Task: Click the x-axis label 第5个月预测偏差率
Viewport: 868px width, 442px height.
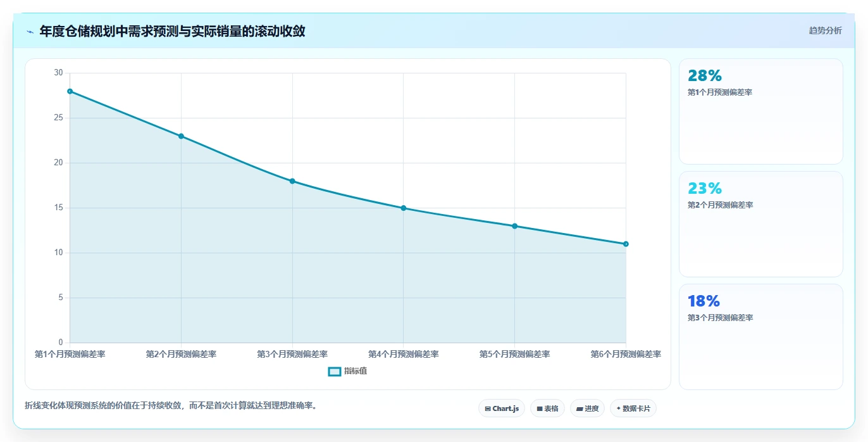Action: click(514, 355)
